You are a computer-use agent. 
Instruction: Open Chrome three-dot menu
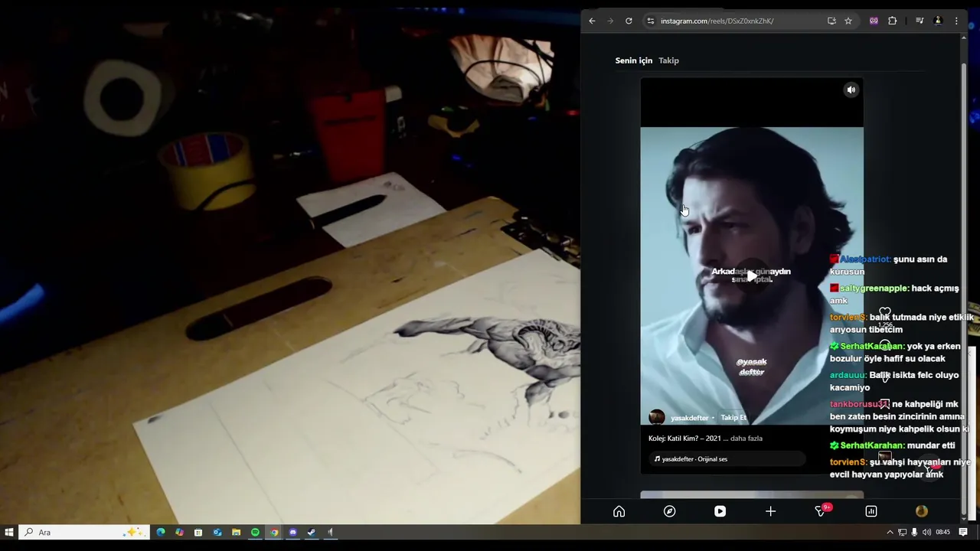(x=956, y=21)
